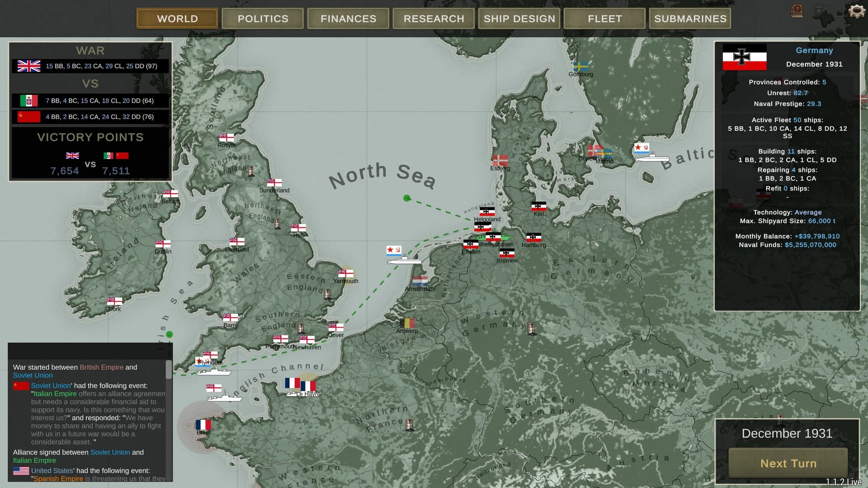868x488 pixels.
Task: Click the Belgian flag at Antwerp
Action: coord(407,323)
